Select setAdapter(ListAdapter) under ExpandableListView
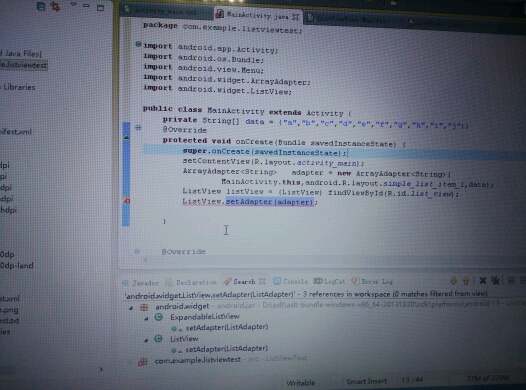 (227, 327)
